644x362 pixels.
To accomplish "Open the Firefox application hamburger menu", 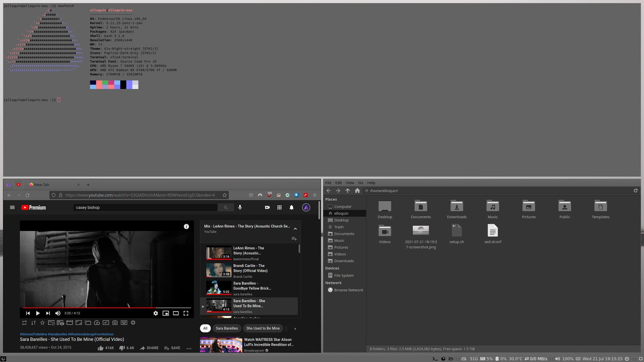I will click(x=315, y=195).
